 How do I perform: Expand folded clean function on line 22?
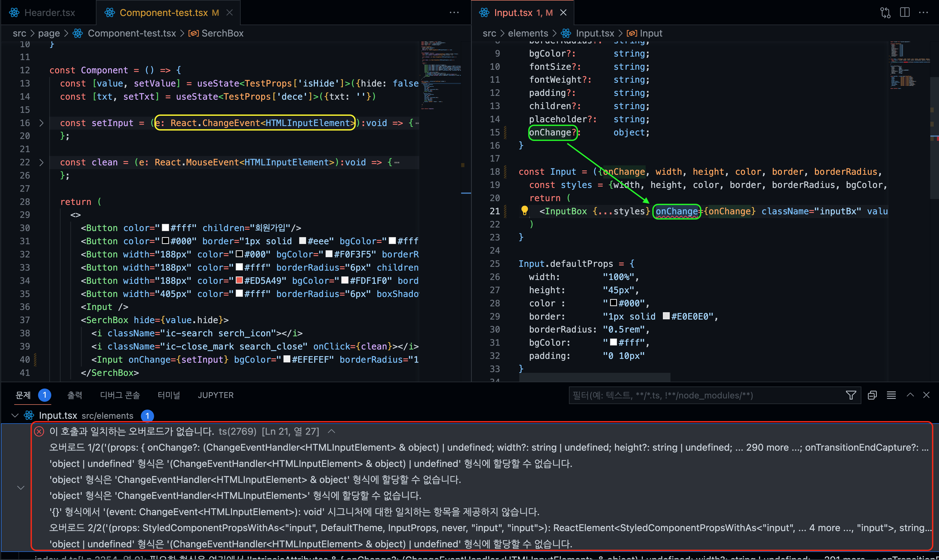click(x=42, y=162)
